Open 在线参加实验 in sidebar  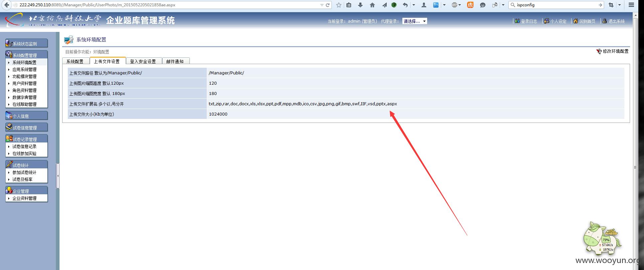[25, 153]
